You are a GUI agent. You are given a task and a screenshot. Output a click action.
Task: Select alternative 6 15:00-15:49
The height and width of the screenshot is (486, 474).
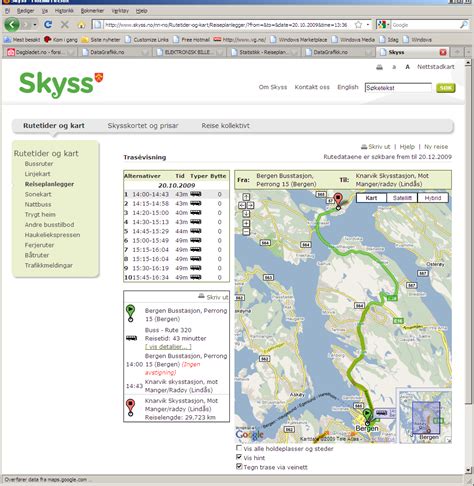177,240
